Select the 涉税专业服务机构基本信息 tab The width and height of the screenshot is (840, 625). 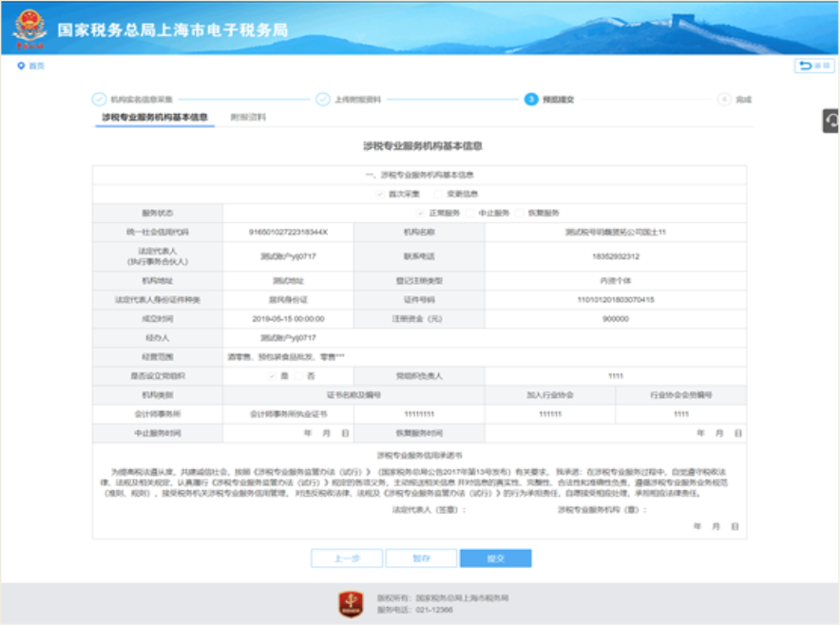(154, 118)
